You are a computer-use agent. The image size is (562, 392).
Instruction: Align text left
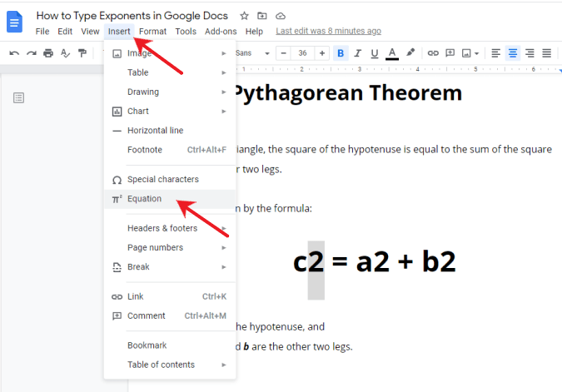tap(495, 53)
